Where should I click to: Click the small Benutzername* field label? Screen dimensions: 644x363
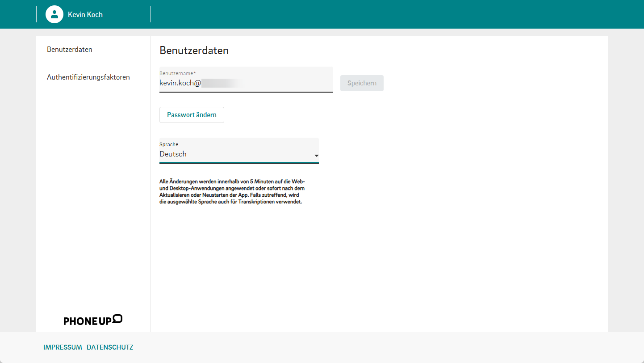(x=178, y=73)
